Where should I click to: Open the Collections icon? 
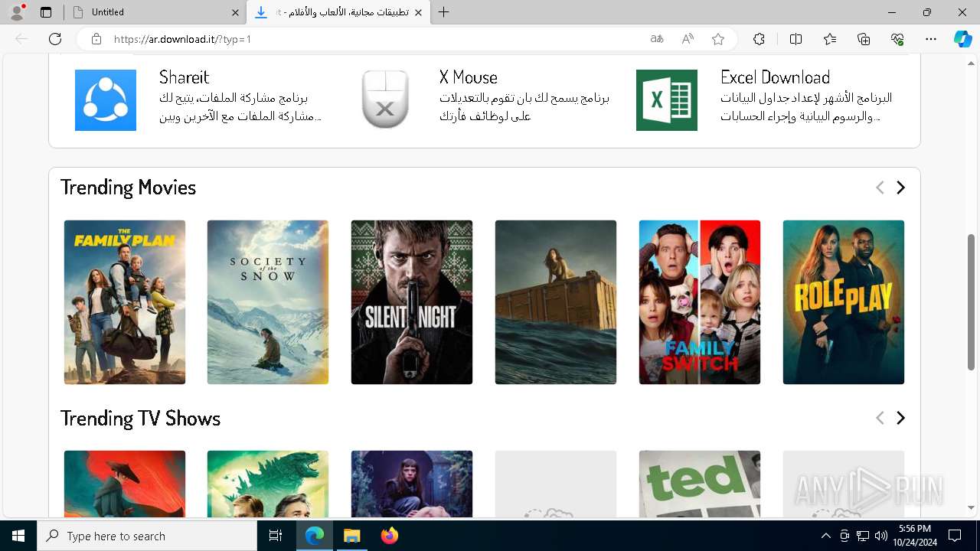coord(864,39)
